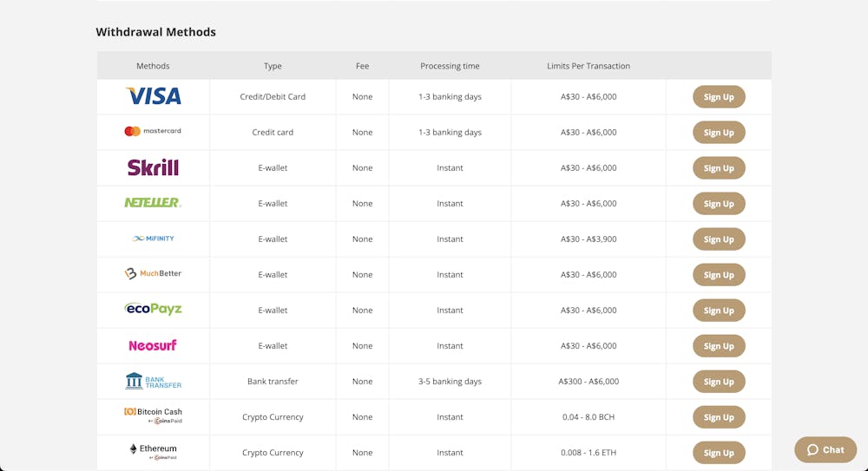Viewport: 868px width, 471px height.
Task: Click VISA's A$30 - A$6,000 limit
Action: [x=589, y=96]
